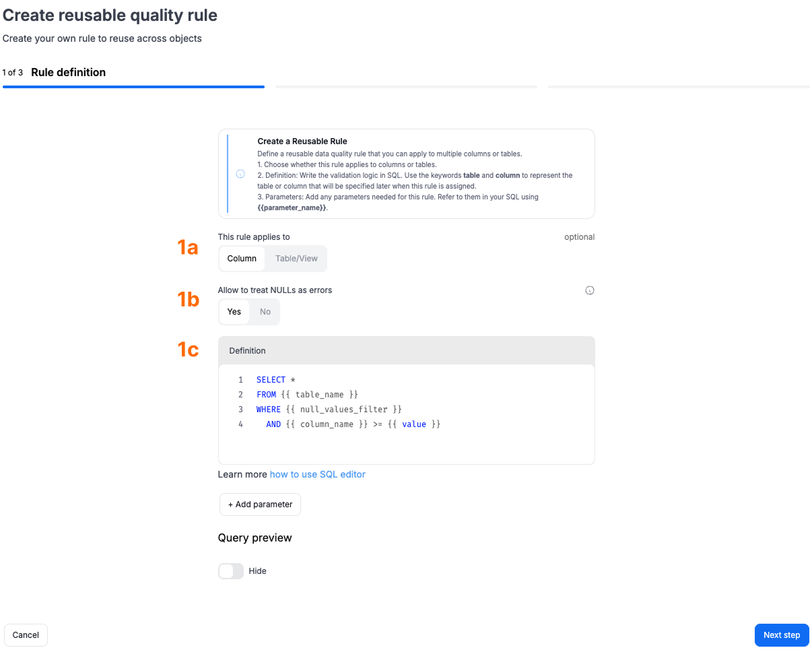The image size is (812, 650).
Task: Click the info icon in the Reusable Rule banner
Action: coord(240,174)
